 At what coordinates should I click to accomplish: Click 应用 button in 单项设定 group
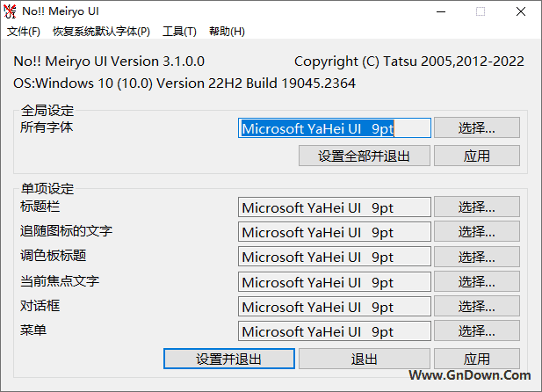(477, 359)
